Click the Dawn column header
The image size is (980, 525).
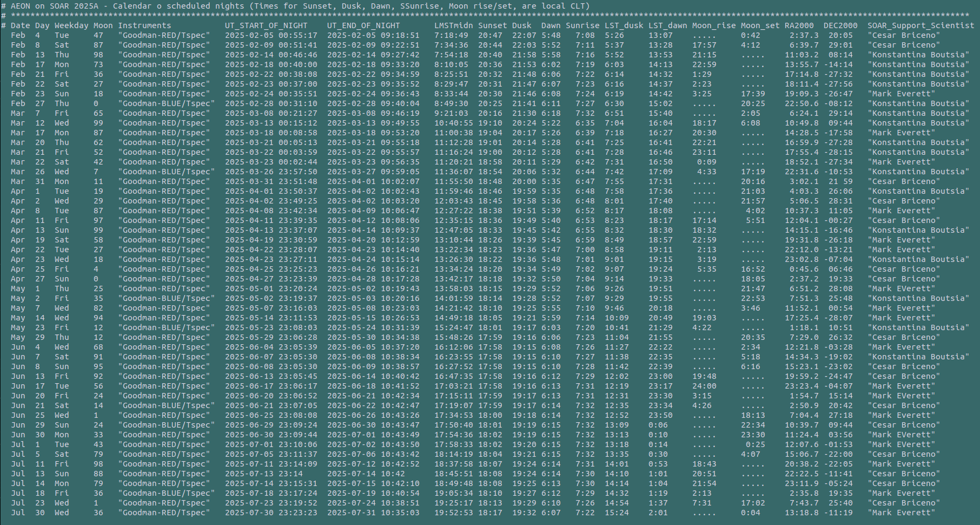coord(551,25)
